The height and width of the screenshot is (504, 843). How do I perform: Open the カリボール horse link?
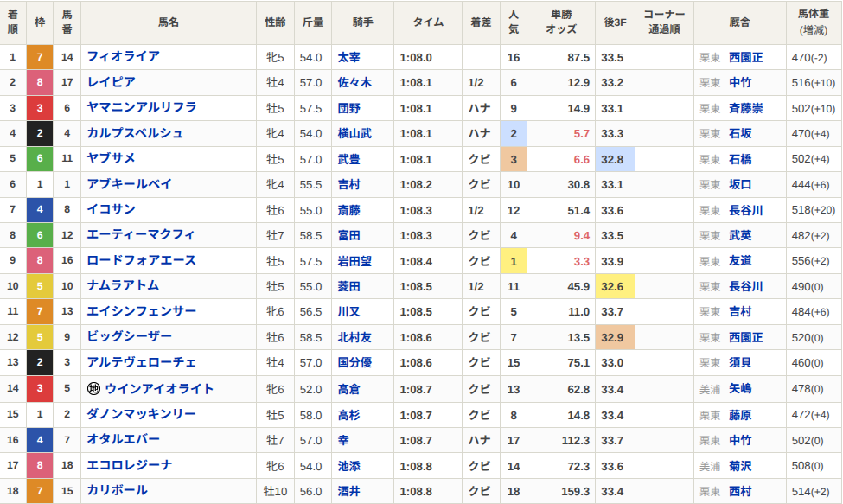117,490
